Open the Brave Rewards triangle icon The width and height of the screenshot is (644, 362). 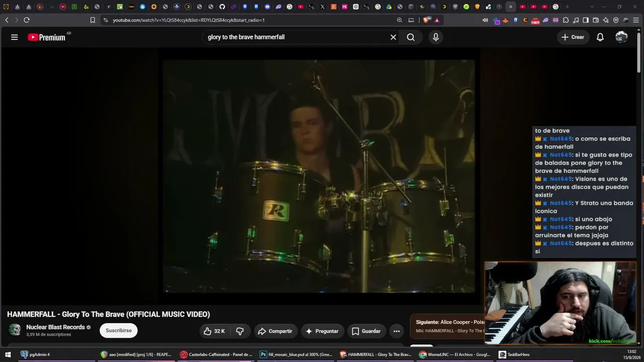tap(437, 20)
